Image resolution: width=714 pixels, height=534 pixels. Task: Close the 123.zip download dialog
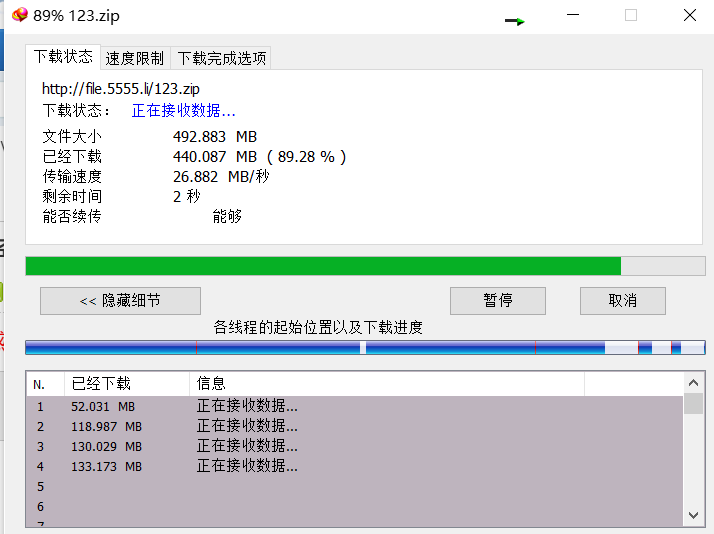(x=690, y=15)
